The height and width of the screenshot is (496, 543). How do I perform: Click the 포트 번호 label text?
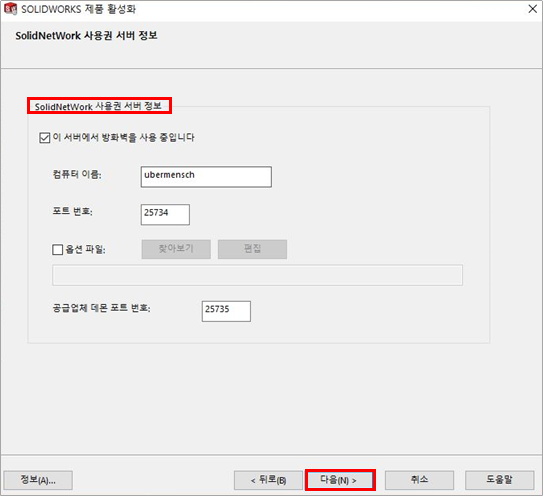[x=72, y=211]
